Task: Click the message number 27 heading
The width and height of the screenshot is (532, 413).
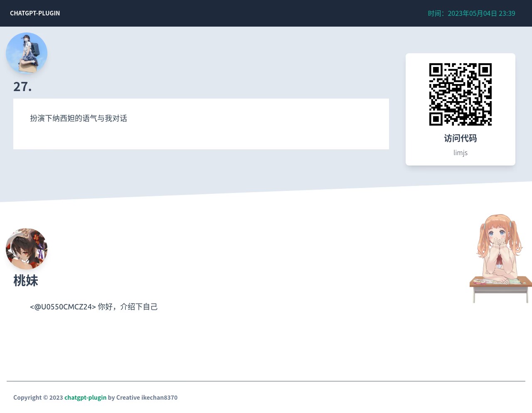Action: click(22, 87)
